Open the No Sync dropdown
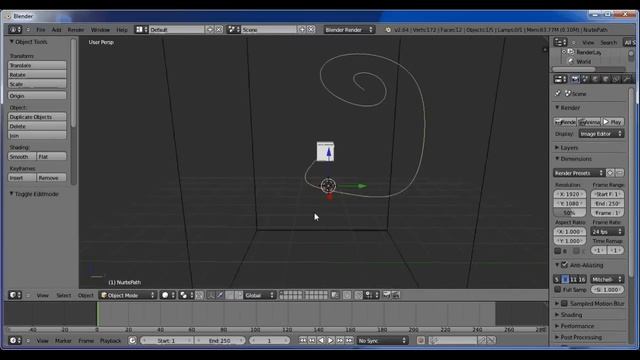 382,340
